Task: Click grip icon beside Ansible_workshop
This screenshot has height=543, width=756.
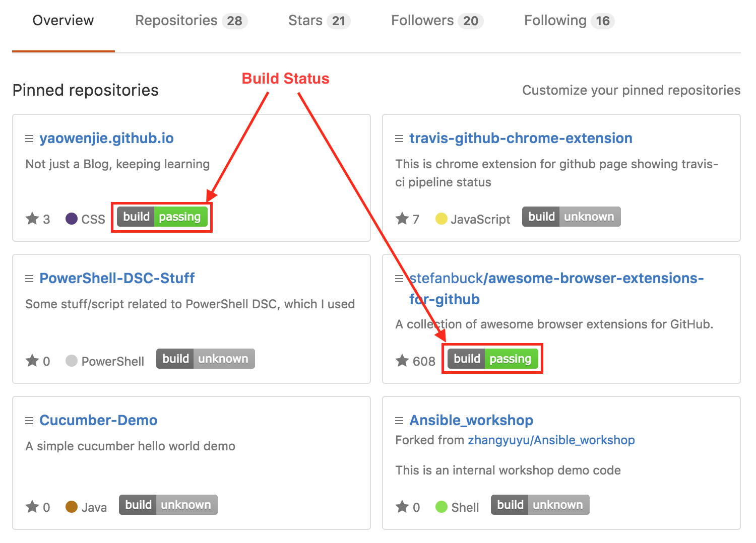Action: click(x=399, y=421)
